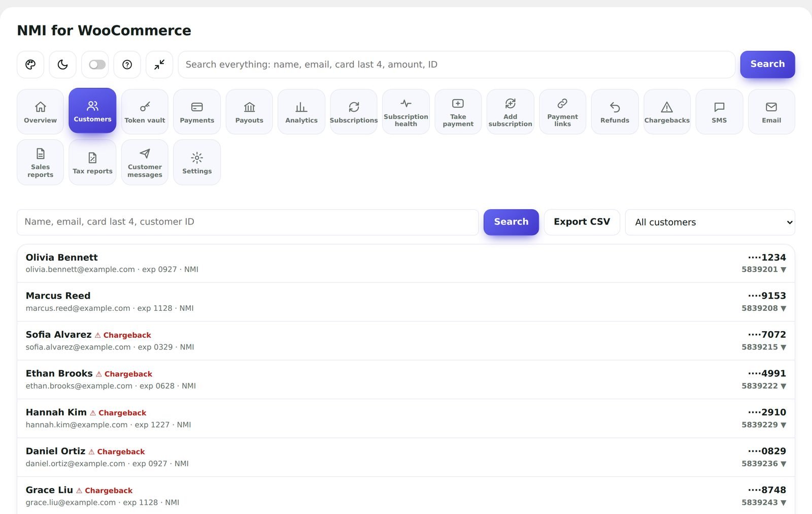Click the top Search button

[x=767, y=65]
